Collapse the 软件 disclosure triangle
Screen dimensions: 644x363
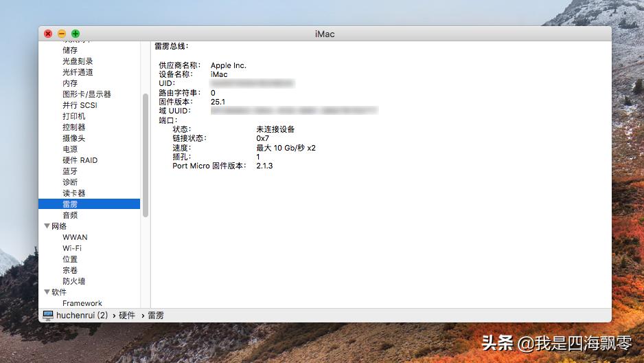(47, 292)
